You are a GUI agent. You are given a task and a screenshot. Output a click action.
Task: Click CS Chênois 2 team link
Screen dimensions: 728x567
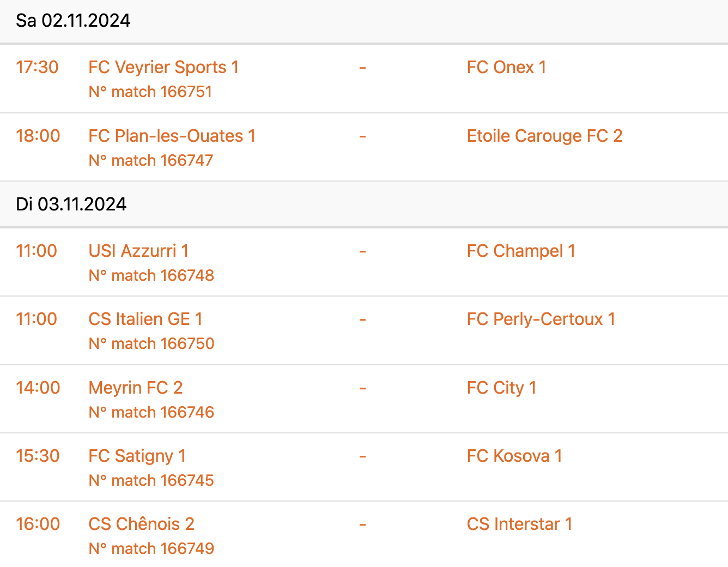141,524
